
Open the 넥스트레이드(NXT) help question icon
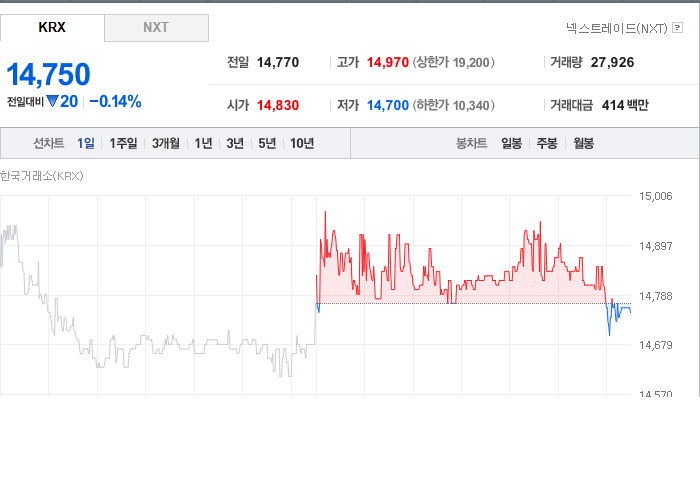click(677, 28)
